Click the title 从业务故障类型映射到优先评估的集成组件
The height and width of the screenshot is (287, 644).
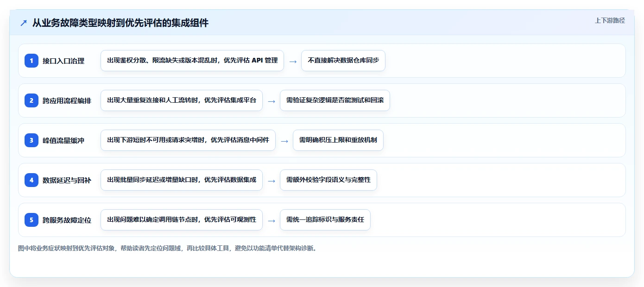coord(120,23)
